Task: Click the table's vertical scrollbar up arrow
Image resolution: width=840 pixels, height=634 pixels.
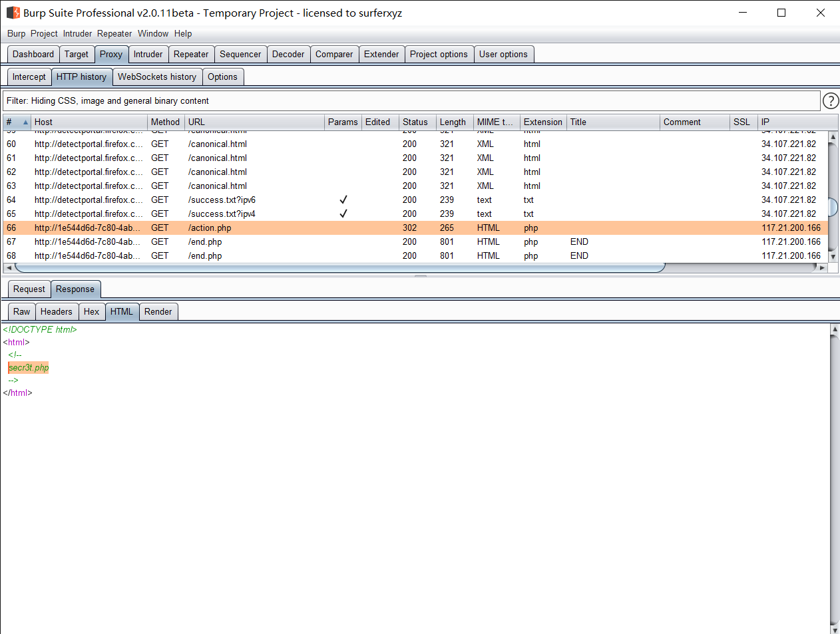Action: click(x=833, y=137)
